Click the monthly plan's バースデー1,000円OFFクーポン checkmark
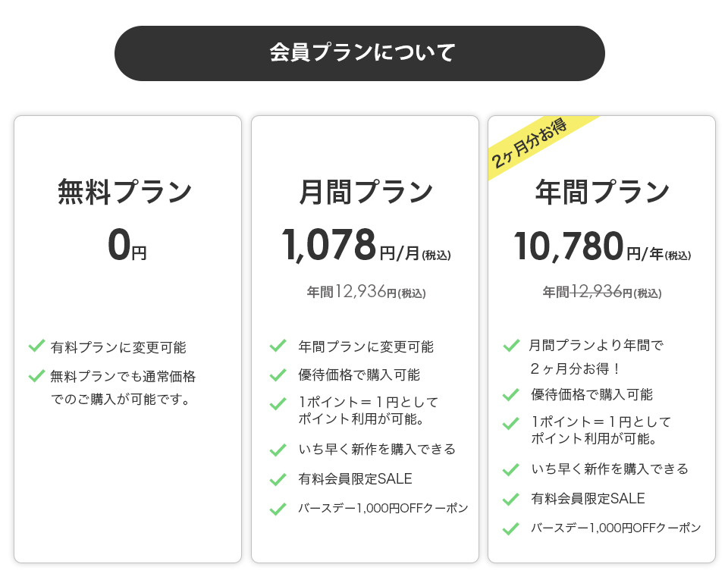This screenshot has width=728, height=583. click(x=278, y=509)
